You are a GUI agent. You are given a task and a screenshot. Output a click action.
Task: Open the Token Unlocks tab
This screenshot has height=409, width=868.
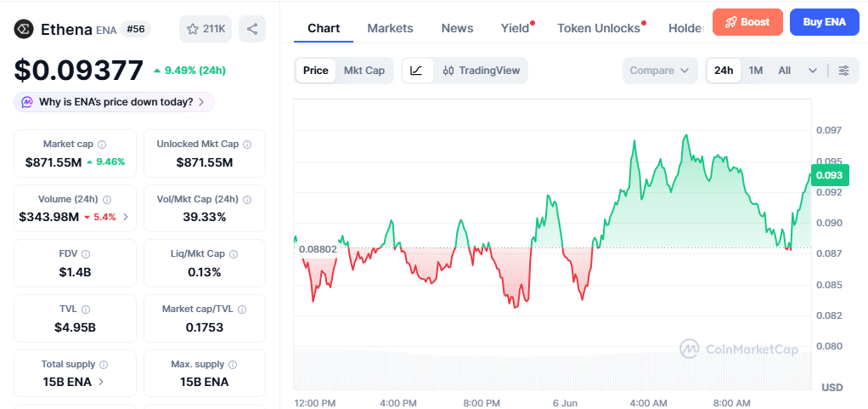click(599, 28)
